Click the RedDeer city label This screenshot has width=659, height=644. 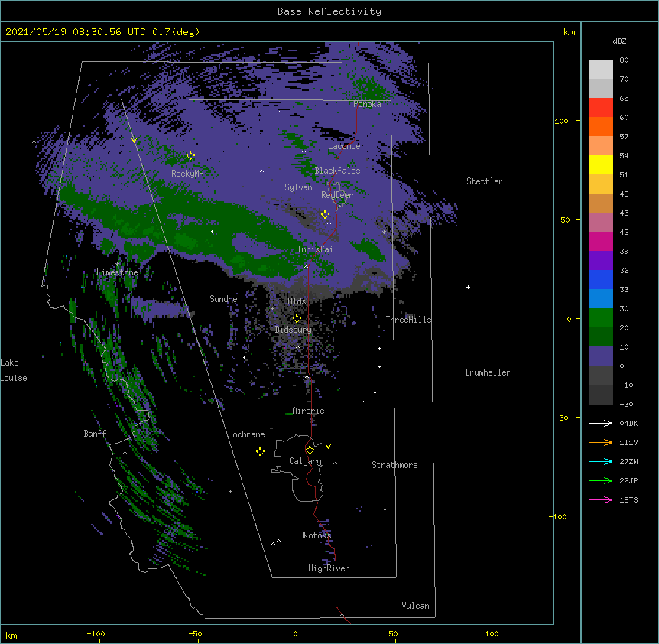(337, 195)
